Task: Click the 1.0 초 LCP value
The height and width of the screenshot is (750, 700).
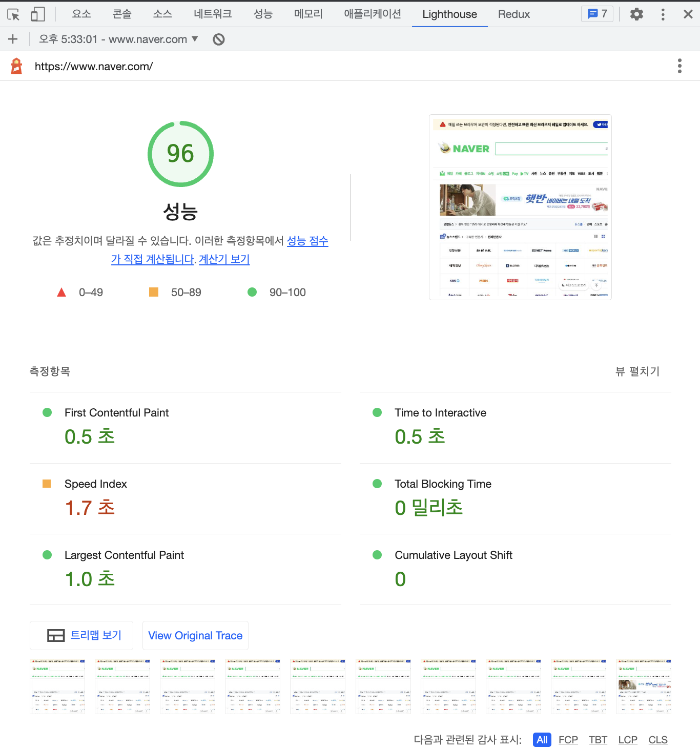Action: (x=90, y=579)
